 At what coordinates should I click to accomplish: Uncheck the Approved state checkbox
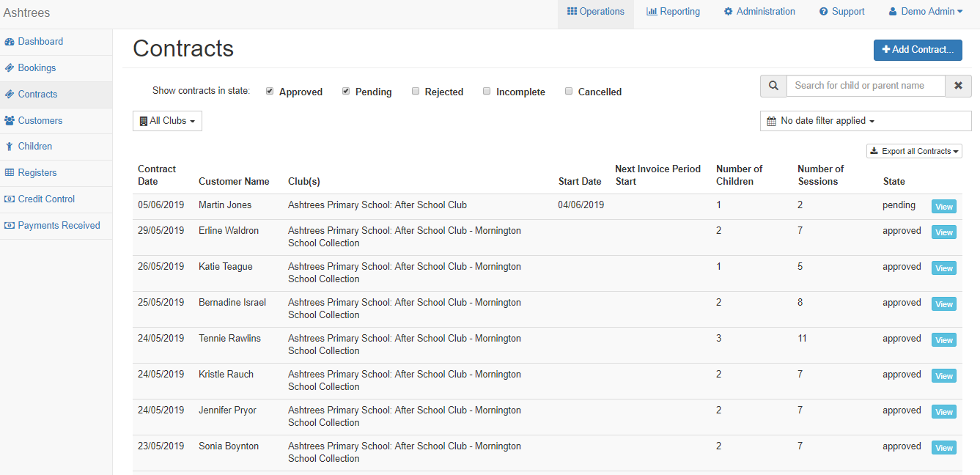[270, 92]
